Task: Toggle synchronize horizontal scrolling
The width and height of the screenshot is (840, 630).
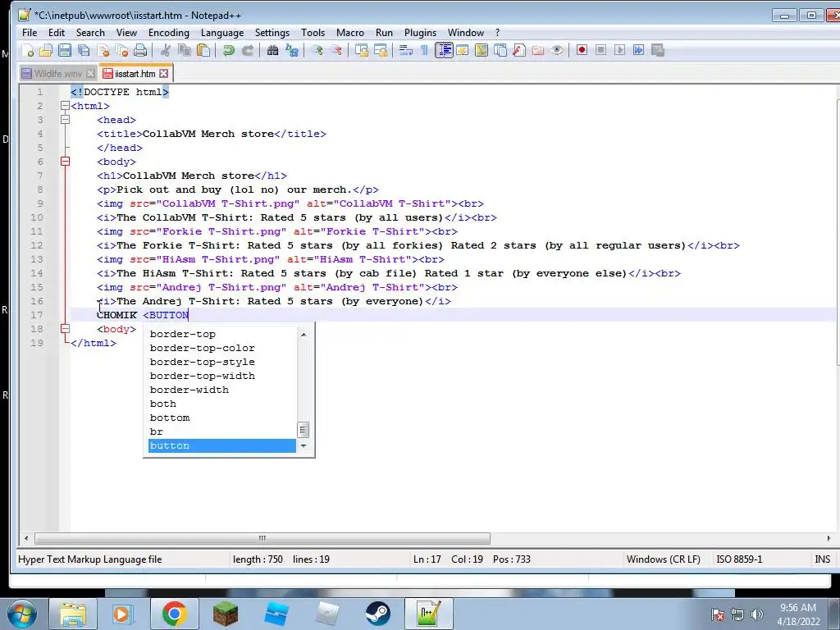Action: 381,50
